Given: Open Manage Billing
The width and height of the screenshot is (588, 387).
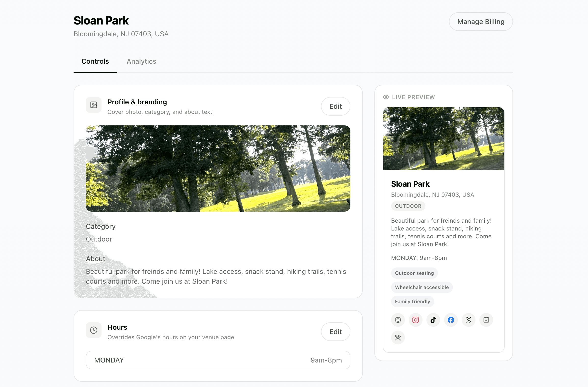Looking at the screenshot, I should coord(481,22).
